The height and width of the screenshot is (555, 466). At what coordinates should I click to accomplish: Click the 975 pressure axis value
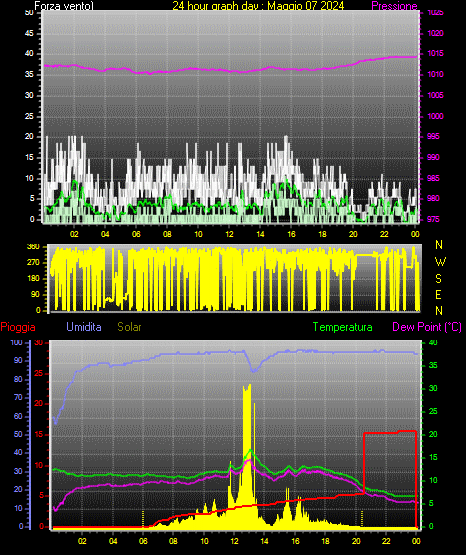(x=433, y=219)
